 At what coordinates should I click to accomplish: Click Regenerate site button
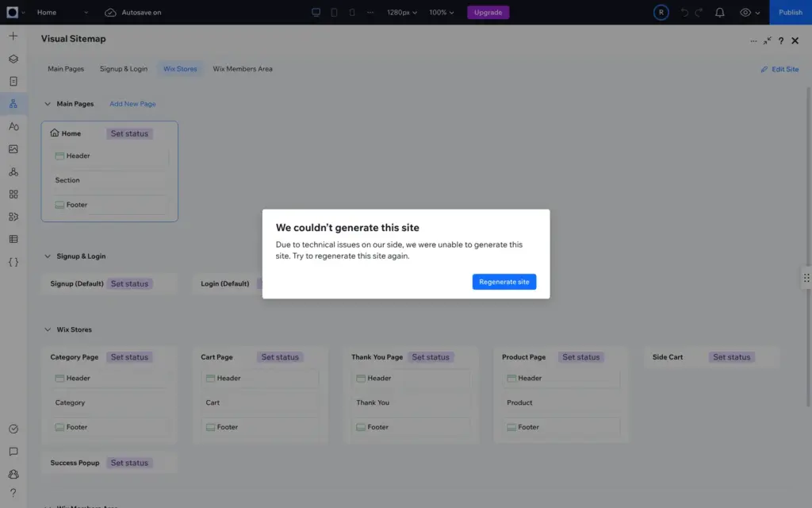[x=504, y=282]
